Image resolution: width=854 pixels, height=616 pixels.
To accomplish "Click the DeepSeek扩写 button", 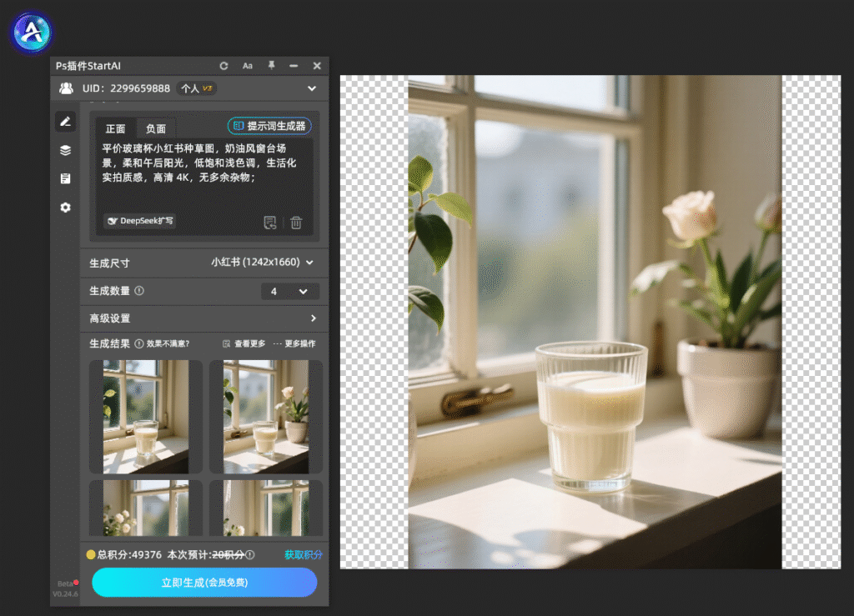I will coord(140,220).
